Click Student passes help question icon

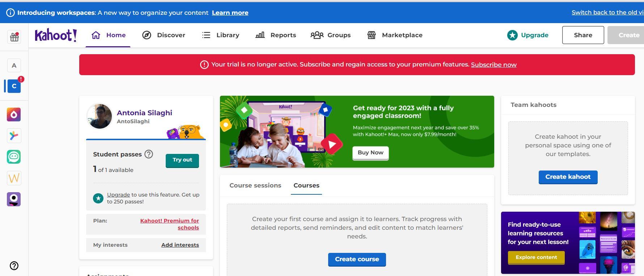point(149,154)
